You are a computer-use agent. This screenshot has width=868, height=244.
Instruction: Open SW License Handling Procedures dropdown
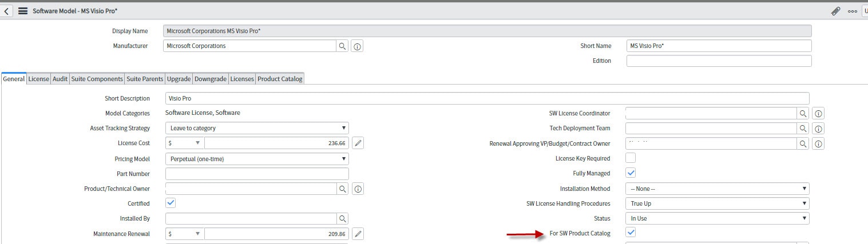point(718,203)
